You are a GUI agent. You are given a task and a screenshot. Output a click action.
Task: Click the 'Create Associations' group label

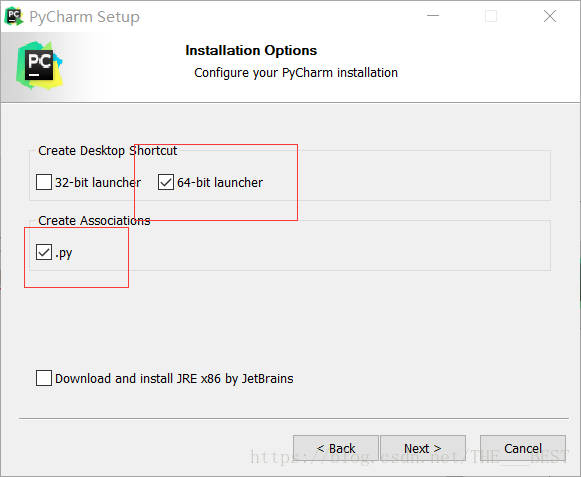click(x=94, y=221)
